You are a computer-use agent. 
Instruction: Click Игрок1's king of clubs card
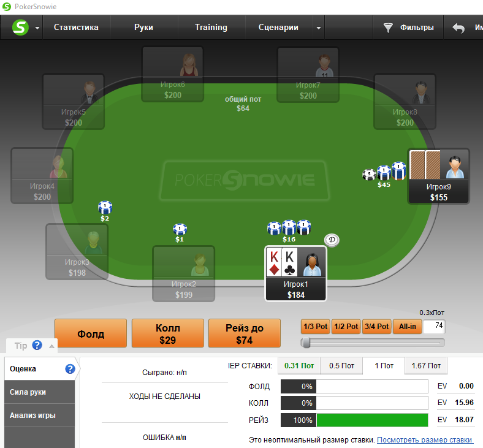pos(289,262)
